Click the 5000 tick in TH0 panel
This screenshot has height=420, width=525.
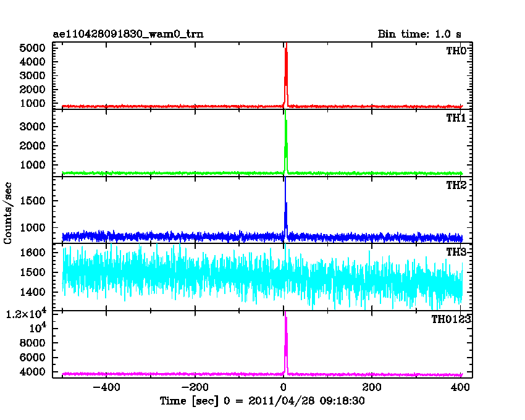point(33,48)
